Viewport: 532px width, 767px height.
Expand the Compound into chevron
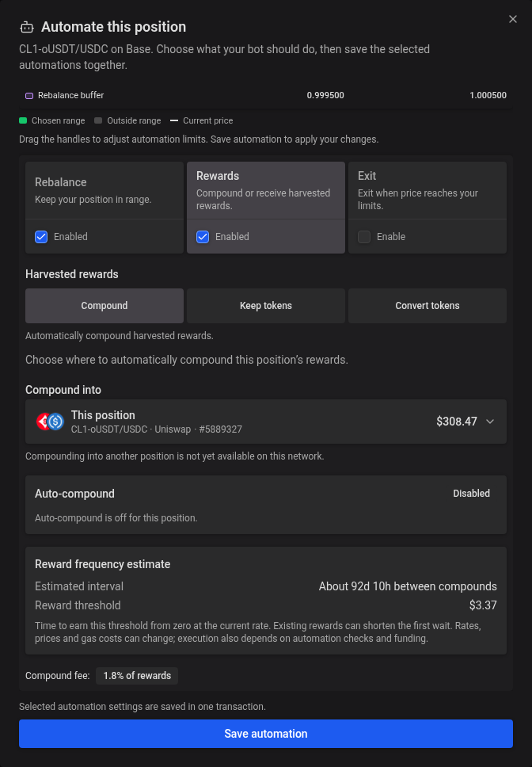(x=490, y=422)
